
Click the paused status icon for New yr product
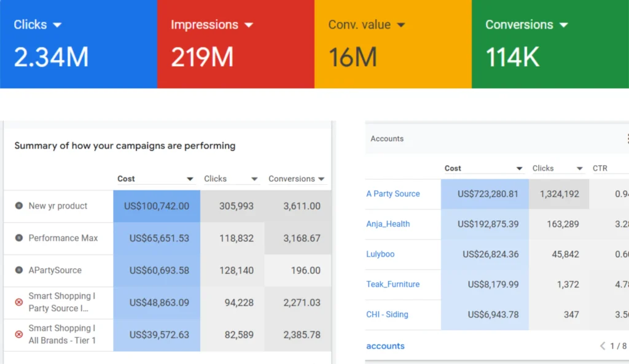(19, 206)
